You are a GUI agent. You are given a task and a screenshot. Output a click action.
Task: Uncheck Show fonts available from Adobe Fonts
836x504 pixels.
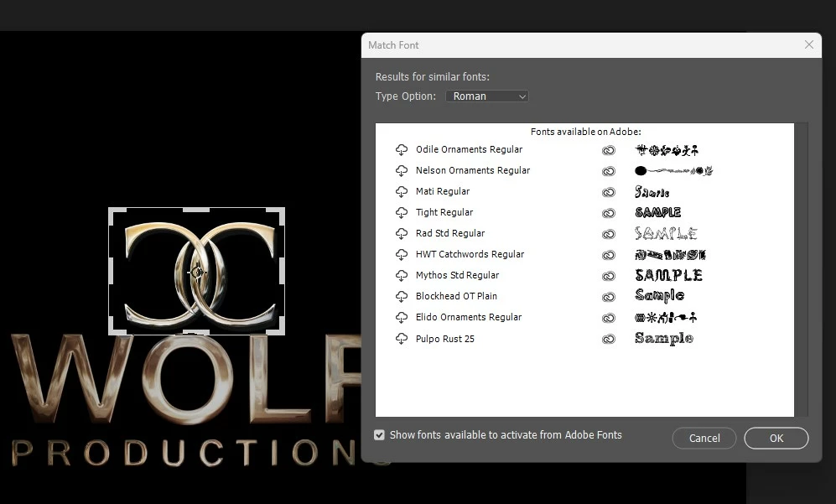click(x=379, y=435)
